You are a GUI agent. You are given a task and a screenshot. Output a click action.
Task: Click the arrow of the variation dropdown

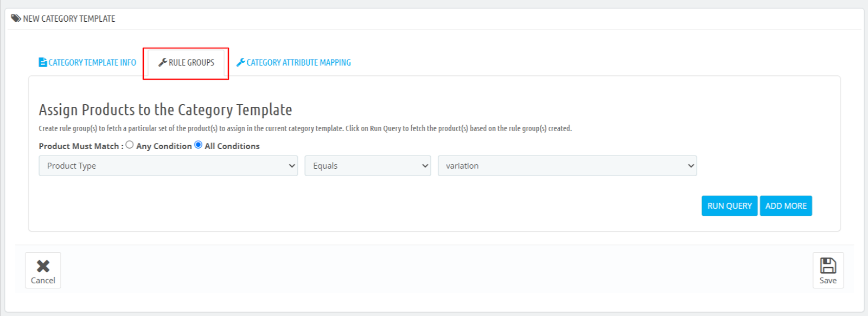691,166
